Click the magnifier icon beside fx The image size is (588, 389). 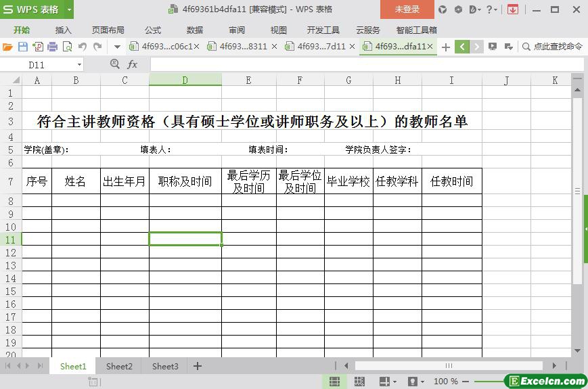pyautogui.click(x=115, y=64)
